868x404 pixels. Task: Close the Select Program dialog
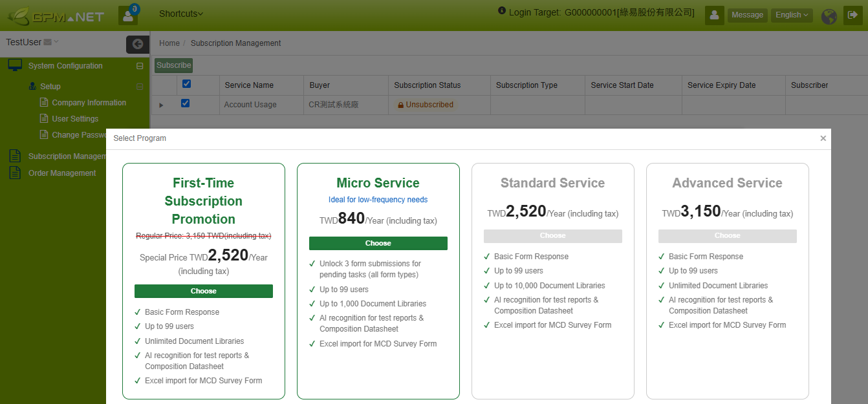click(823, 138)
